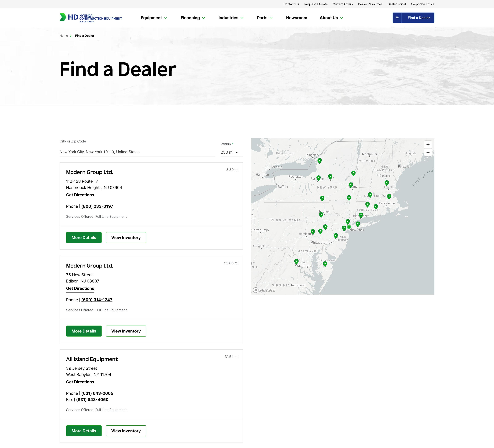Expand the Industries menu
494x448 pixels.
231,18
